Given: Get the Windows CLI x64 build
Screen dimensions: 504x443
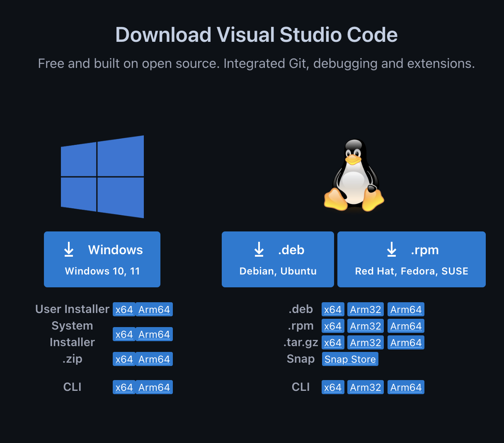Looking at the screenshot, I should pos(124,388).
